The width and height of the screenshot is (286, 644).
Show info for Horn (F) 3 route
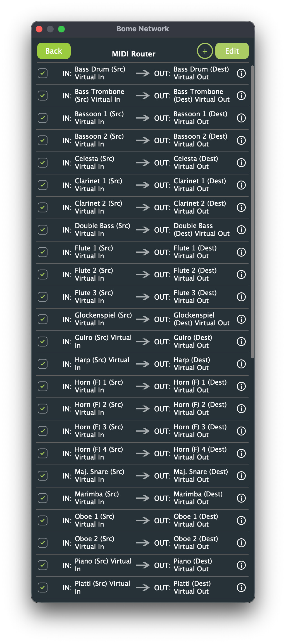point(241,431)
